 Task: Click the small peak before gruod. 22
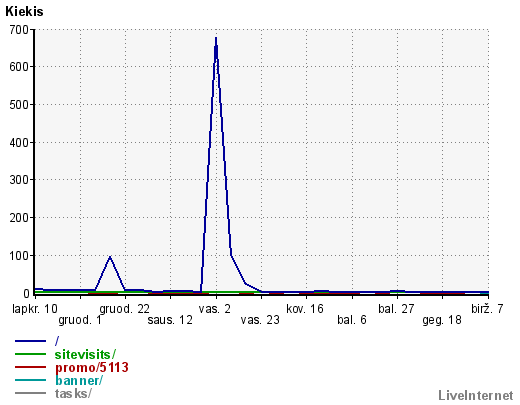[110, 257]
